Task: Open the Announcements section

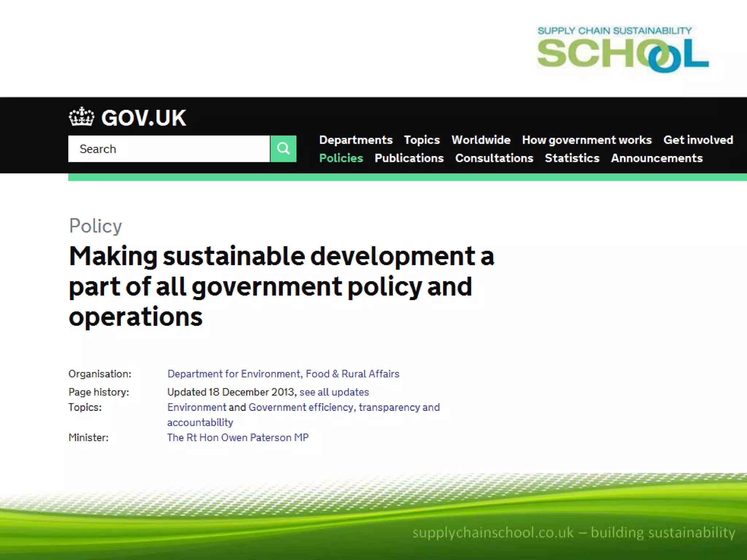Action: [657, 158]
